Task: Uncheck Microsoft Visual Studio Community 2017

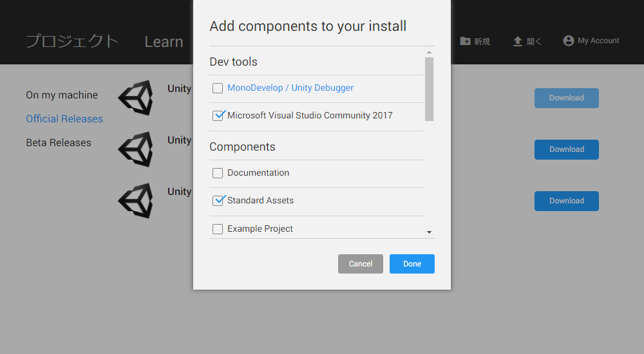Action: click(218, 116)
